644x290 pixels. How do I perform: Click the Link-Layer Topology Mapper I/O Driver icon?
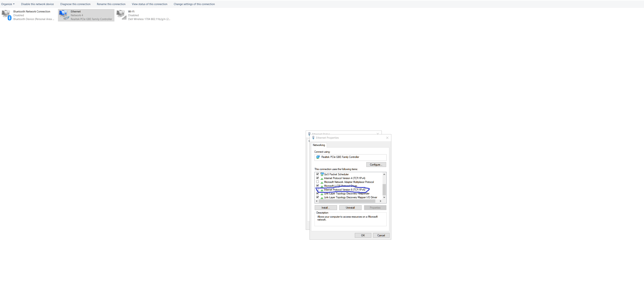click(x=322, y=198)
